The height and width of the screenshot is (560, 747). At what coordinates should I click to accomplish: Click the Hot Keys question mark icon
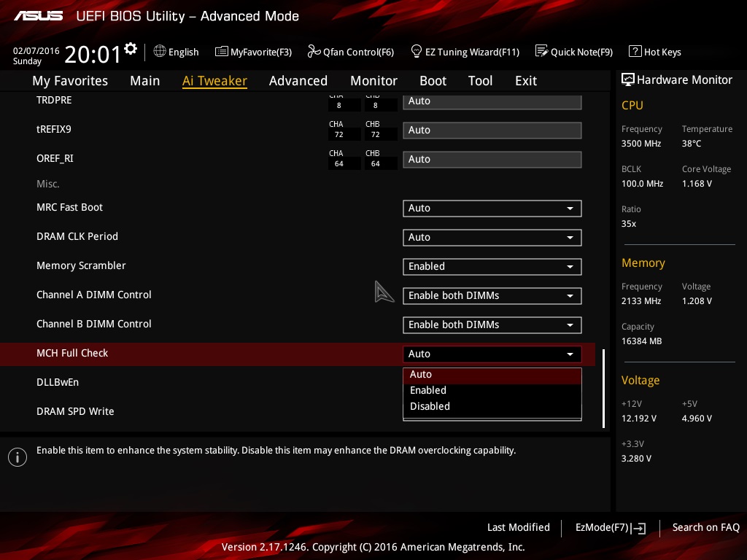pos(635,51)
